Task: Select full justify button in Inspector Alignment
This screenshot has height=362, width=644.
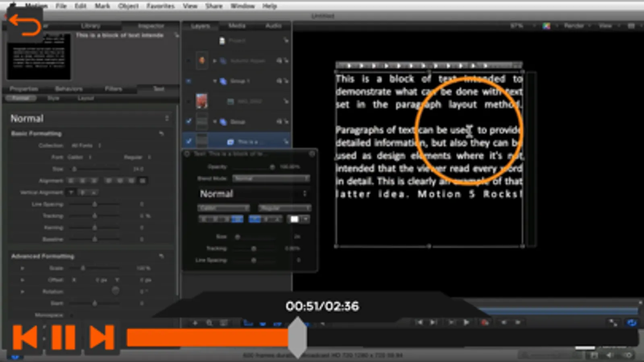Action: [x=142, y=181]
